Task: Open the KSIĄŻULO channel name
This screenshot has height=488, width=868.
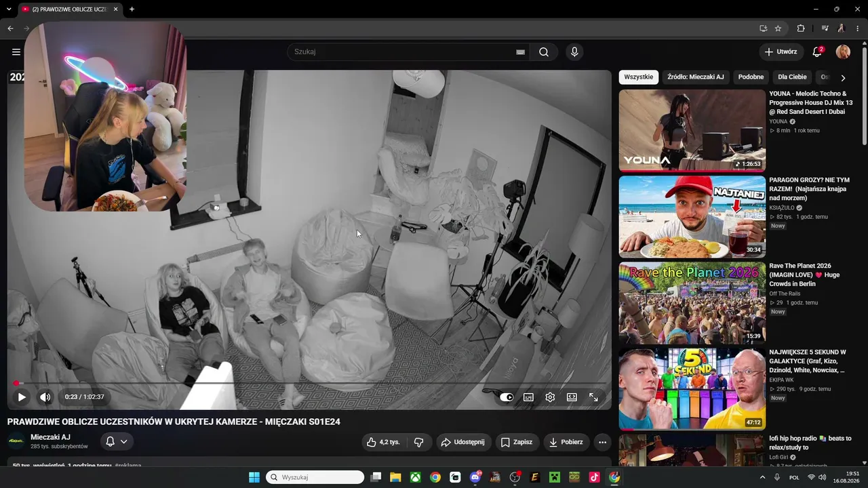Action: click(x=782, y=207)
